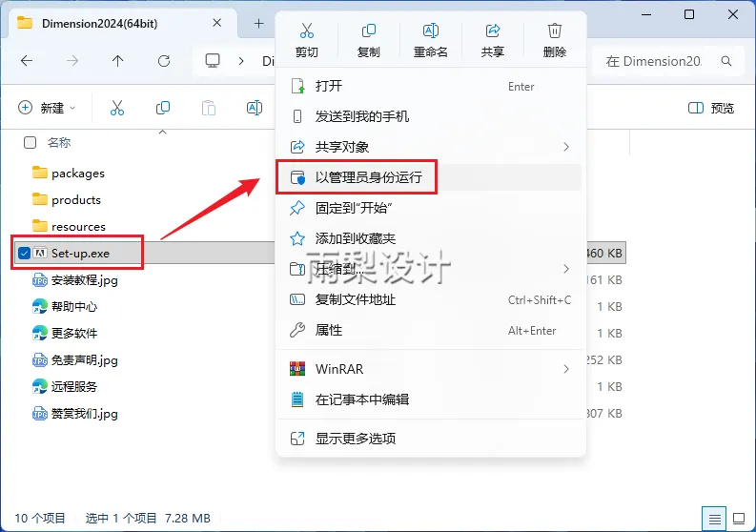Add a new tab with plus button
Image resolution: width=756 pixels, height=532 pixels.
coord(259,23)
